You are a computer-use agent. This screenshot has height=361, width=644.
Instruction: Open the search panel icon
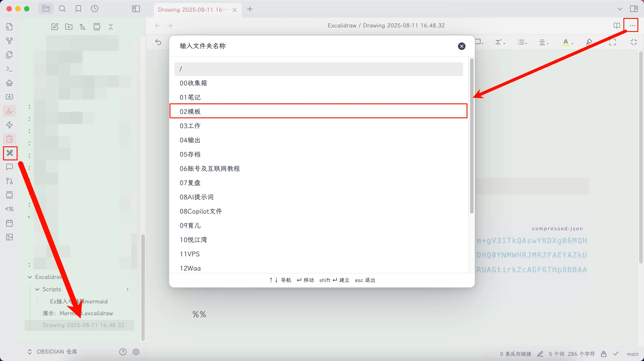pos(62,9)
